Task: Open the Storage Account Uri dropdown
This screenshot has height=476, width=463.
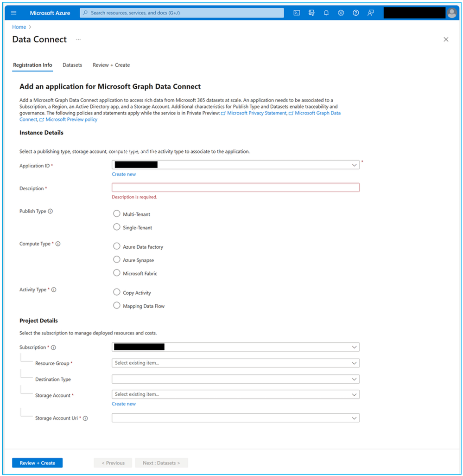Action: 235,418
